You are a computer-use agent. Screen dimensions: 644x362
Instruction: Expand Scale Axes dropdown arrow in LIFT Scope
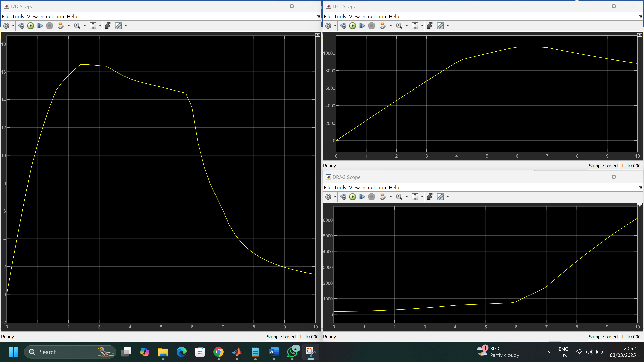422,26
